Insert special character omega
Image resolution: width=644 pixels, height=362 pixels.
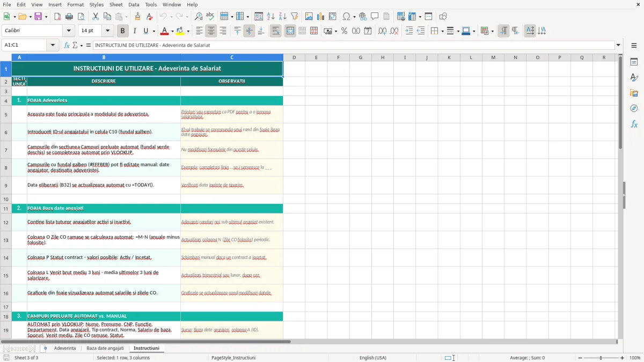click(346, 17)
